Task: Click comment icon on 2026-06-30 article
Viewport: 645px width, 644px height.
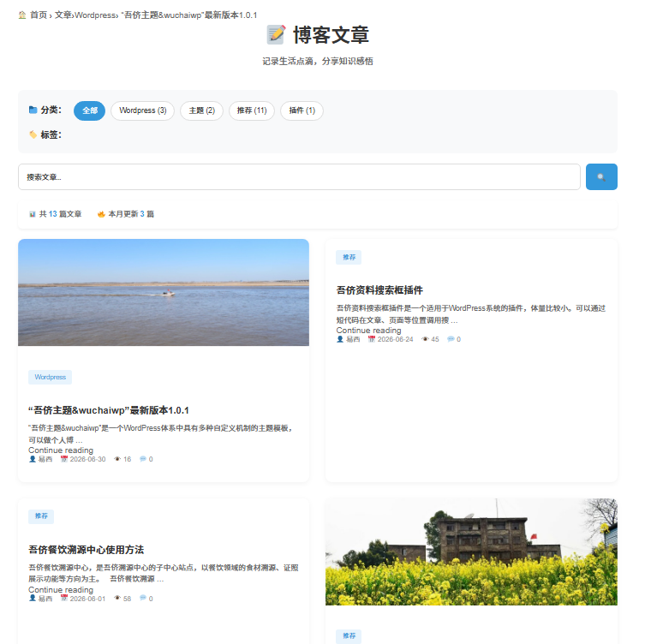Action: [x=143, y=459]
